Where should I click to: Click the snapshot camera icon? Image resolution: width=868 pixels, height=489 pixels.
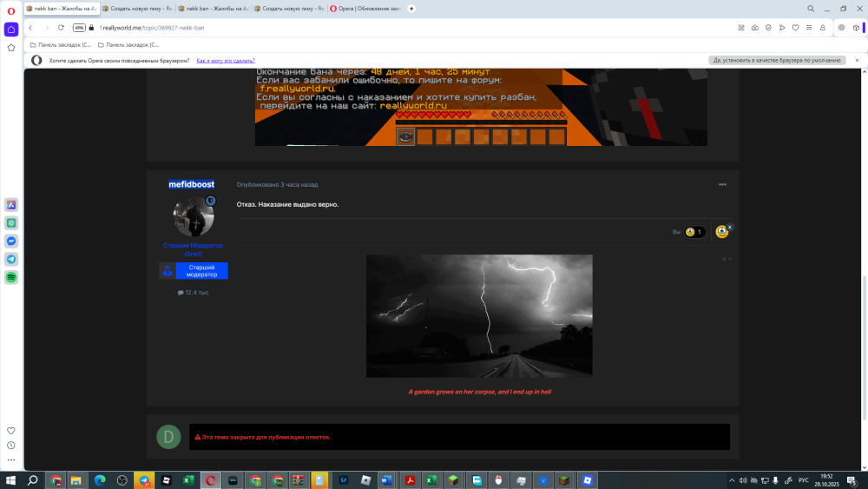coord(755,28)
